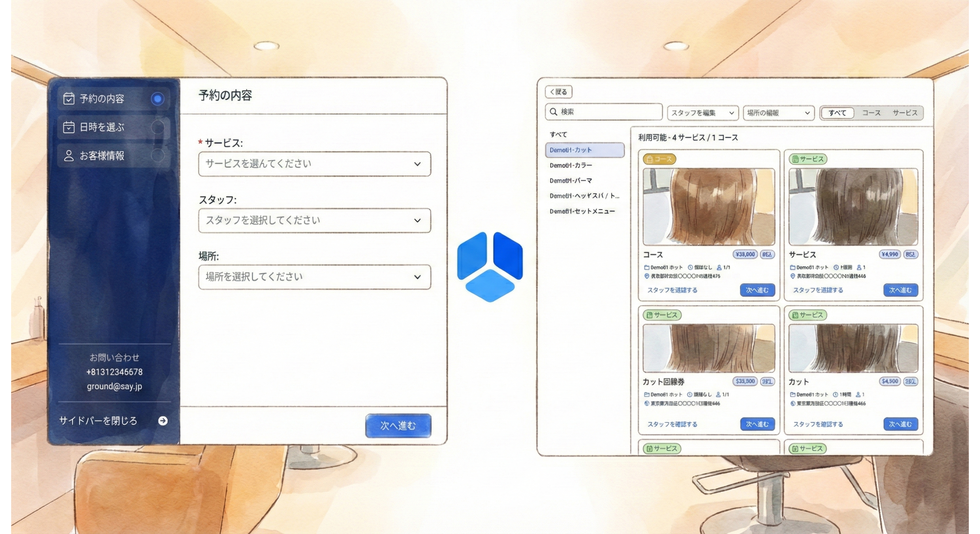Click the arrow icon beside サイドバーを閉じる
The height and width of the screenshot is (534, 980).
[163, 421]
